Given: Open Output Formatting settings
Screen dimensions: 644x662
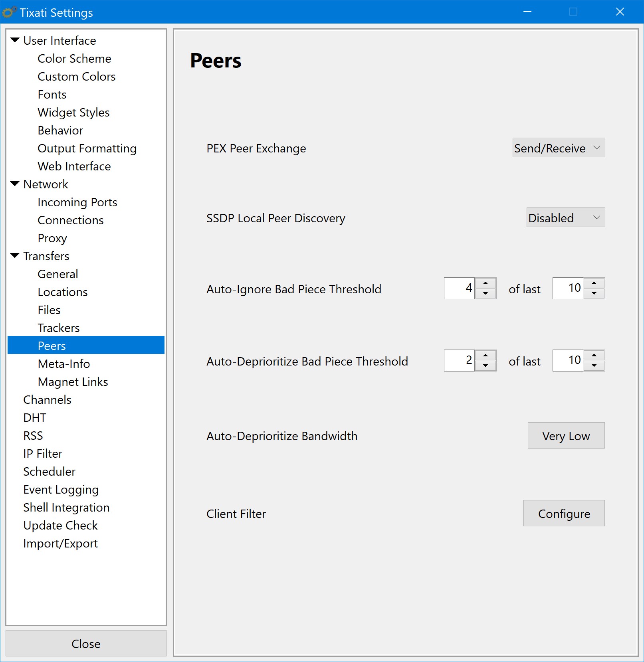Looking at the screenshot, I should click(x=87, y=148).
